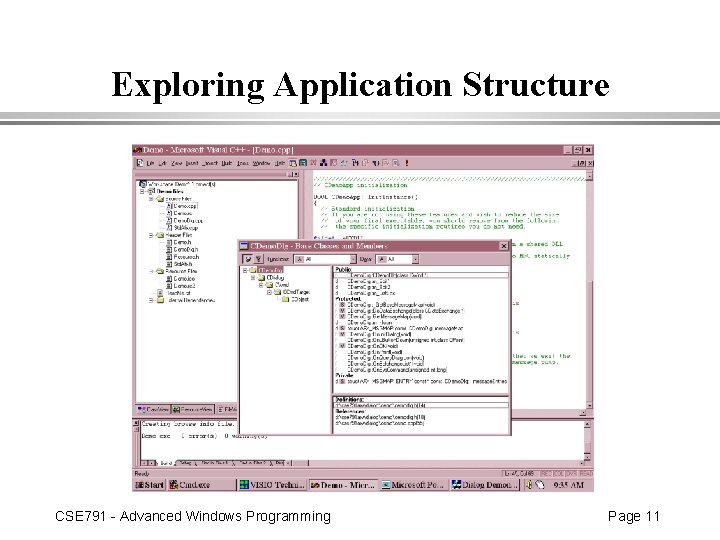This screenshot has width=720, height=540.
Task: Switch to the FileView tab
Action: click(x=227, y=409)
